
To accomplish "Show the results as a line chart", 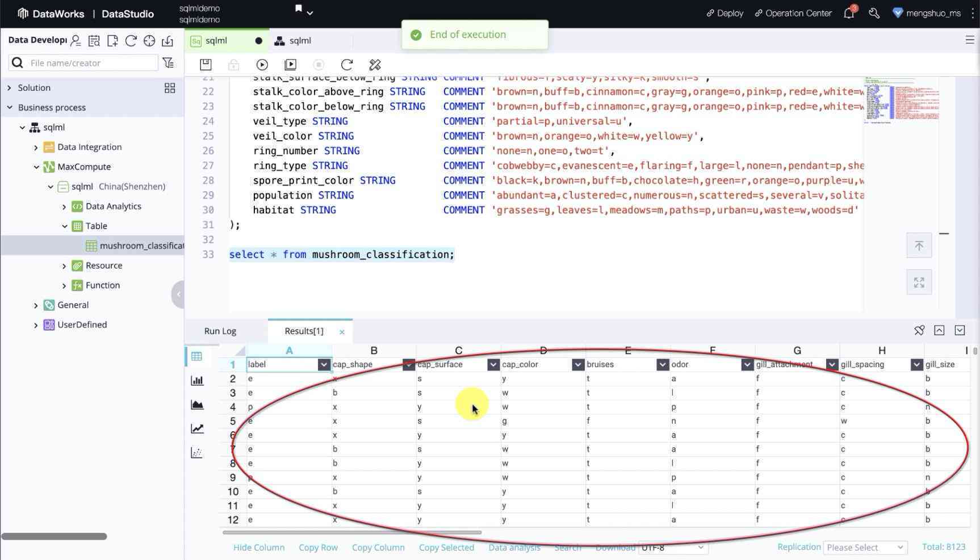I will [197, 428].
